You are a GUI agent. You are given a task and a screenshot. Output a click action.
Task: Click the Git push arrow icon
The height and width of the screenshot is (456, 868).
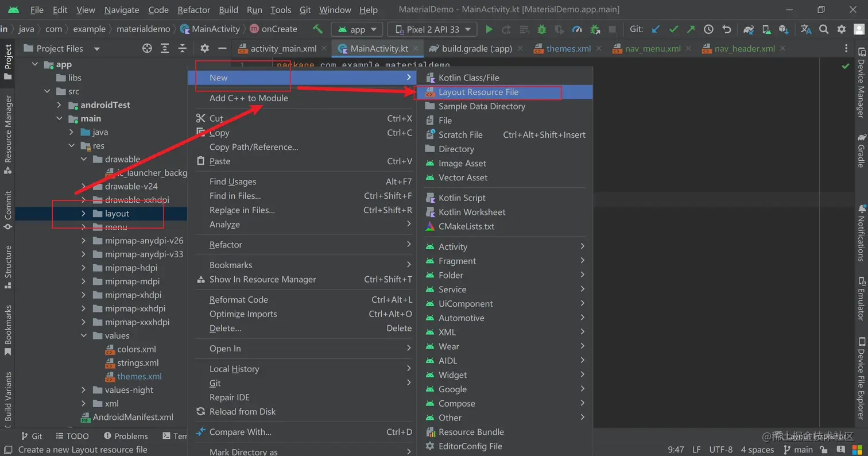(x=691, y=29)
